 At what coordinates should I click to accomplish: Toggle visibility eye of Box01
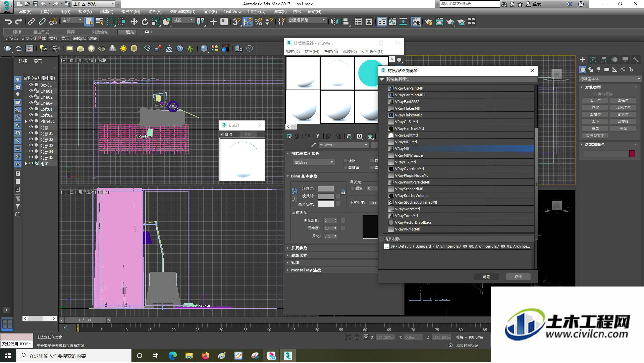coord(31,85)
